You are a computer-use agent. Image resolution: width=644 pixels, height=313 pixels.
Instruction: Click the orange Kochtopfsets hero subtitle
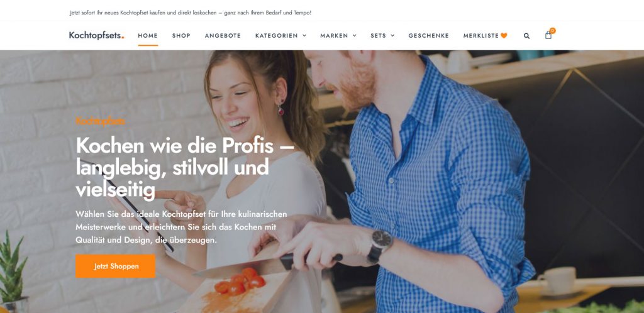coord(100,121)
